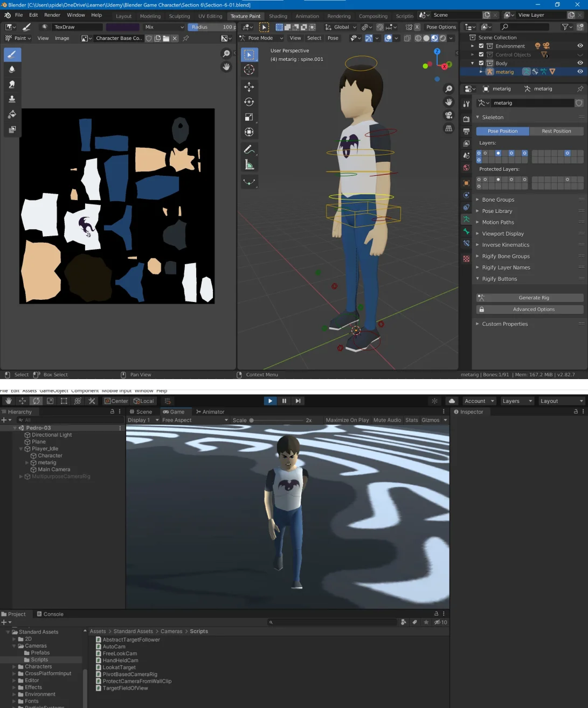The height and width of the screenshot is (708, 588).
Task: Click the Generate Rig button
Action: tap(534, 298)
